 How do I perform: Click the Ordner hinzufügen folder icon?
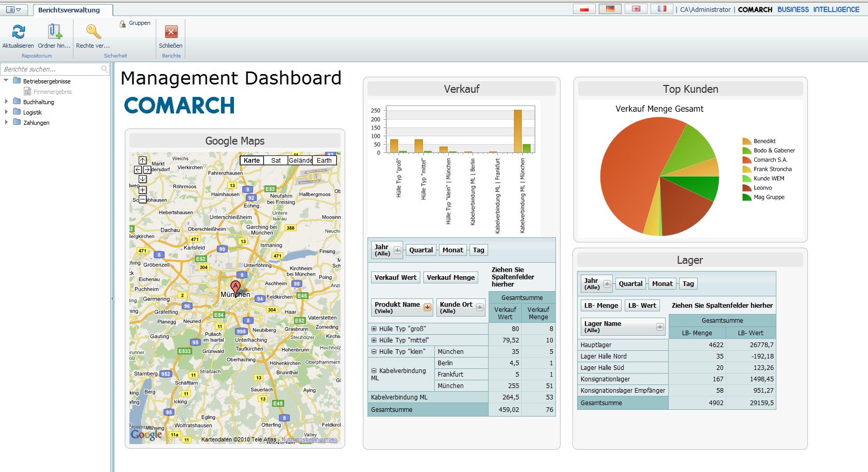[54, 32]
